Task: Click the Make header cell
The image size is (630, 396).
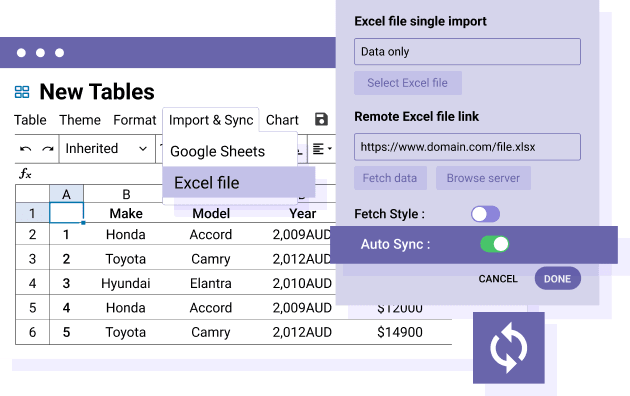Action: point(126,213)
